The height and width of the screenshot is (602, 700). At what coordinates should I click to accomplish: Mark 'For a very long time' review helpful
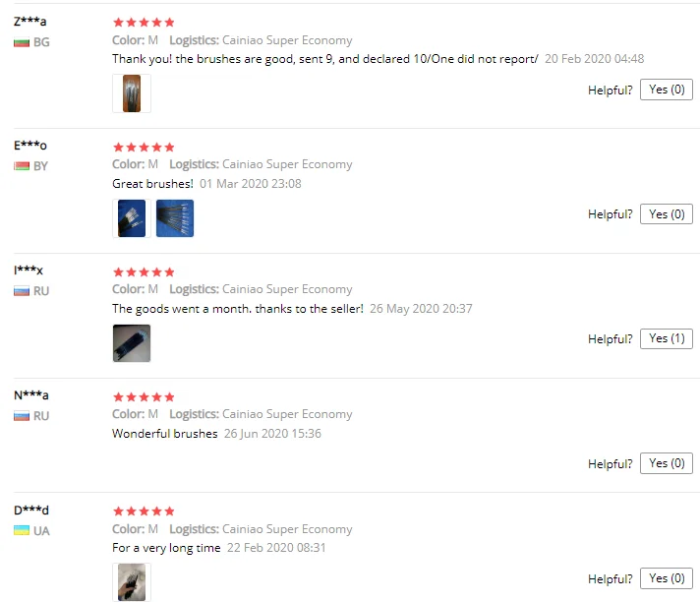tap(666, 578)
